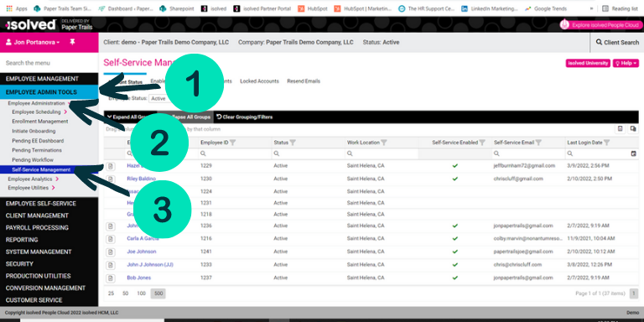The width and height of the screenshot is (644, 322).
Task: Open the Employee Status Active dropdown
Action: pos(158,99)
